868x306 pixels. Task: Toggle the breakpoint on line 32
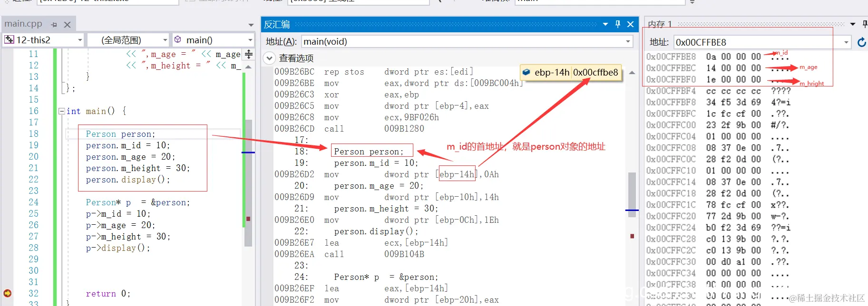click(7, 293)
